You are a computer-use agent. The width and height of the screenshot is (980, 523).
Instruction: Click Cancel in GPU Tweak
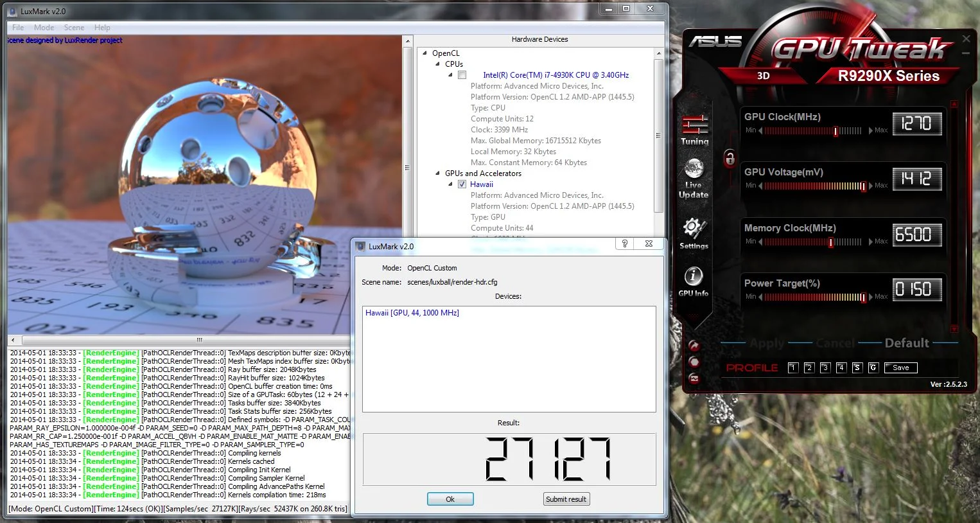pos(836,343)
